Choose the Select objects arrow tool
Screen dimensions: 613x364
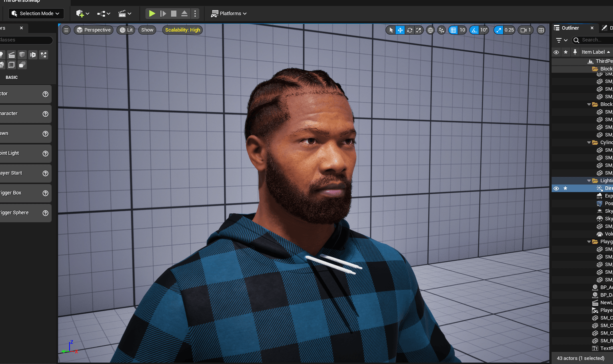click(391, 30)
